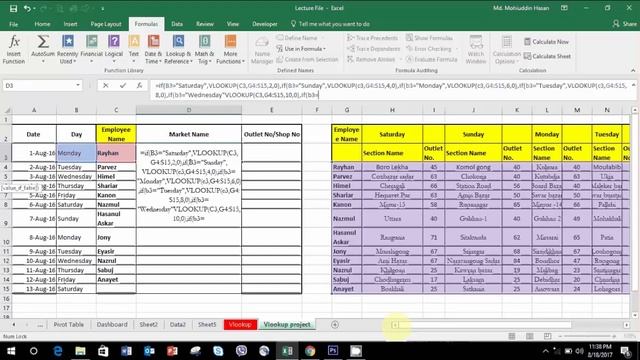Open Word from the Windows taskbar
Image resolution: width=640 pixels, height=360 pixels.
click(x=126, y=351)
